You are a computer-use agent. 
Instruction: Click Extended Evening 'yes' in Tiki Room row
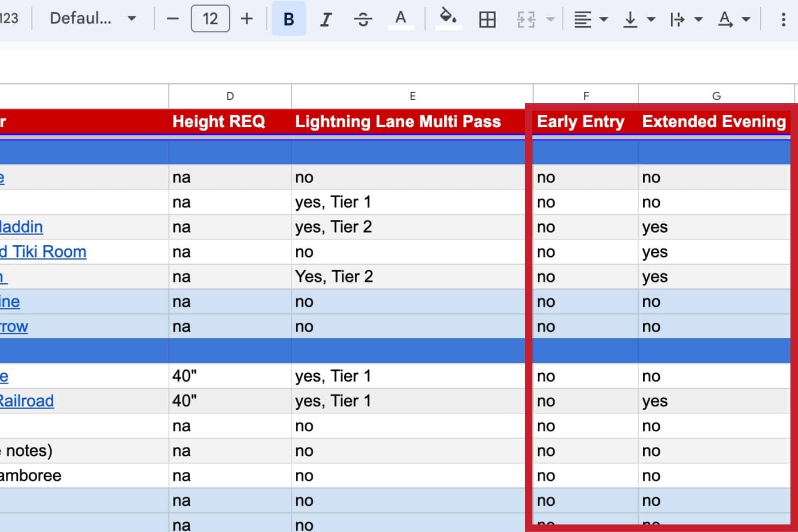tap(655, 252)
